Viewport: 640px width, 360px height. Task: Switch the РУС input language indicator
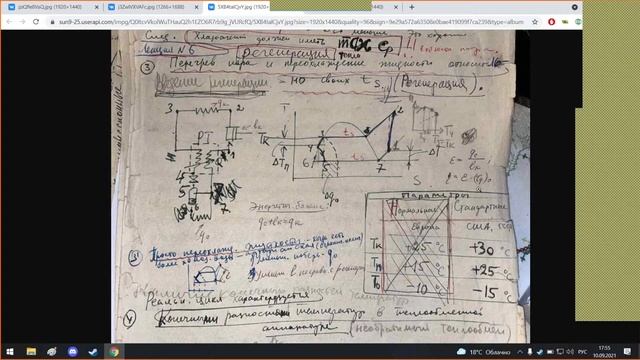583,352
